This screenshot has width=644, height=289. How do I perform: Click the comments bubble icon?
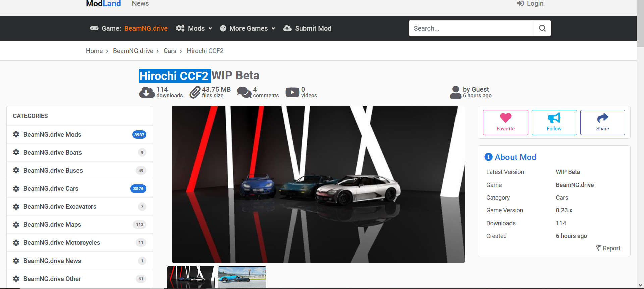[244, 92]
